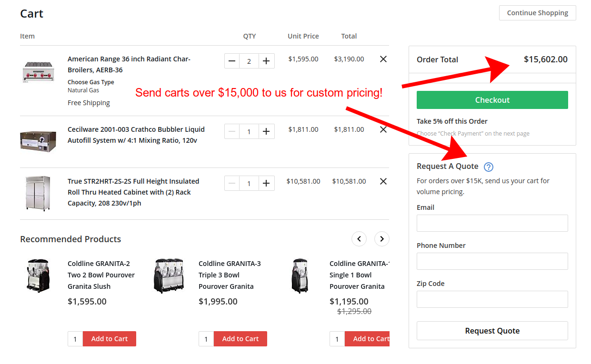Click the True Heated Cabinet thumbnail
The width and height of the screenshot is (591, 364).
pos(38,193)
